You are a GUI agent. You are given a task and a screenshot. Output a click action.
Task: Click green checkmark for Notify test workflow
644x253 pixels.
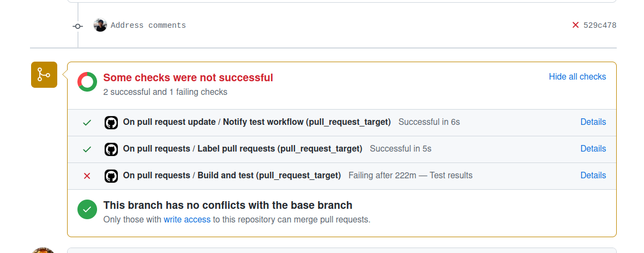tap(87, 123)
